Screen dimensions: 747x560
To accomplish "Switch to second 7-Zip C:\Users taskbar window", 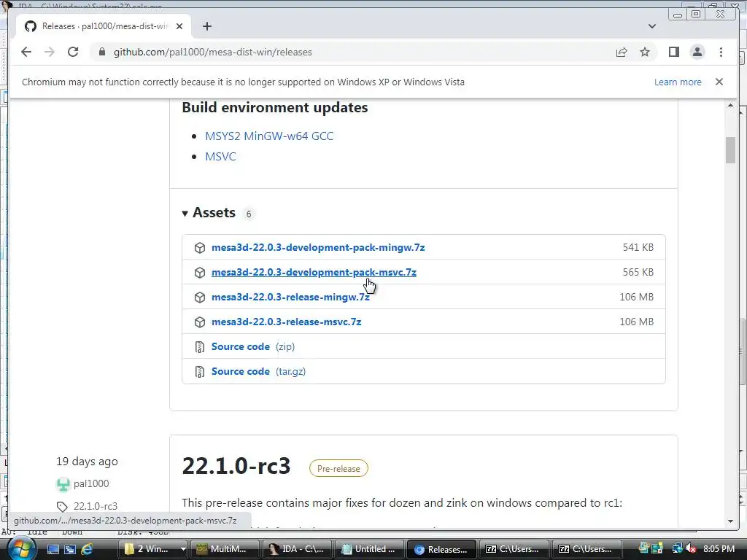I will (587, 549).
